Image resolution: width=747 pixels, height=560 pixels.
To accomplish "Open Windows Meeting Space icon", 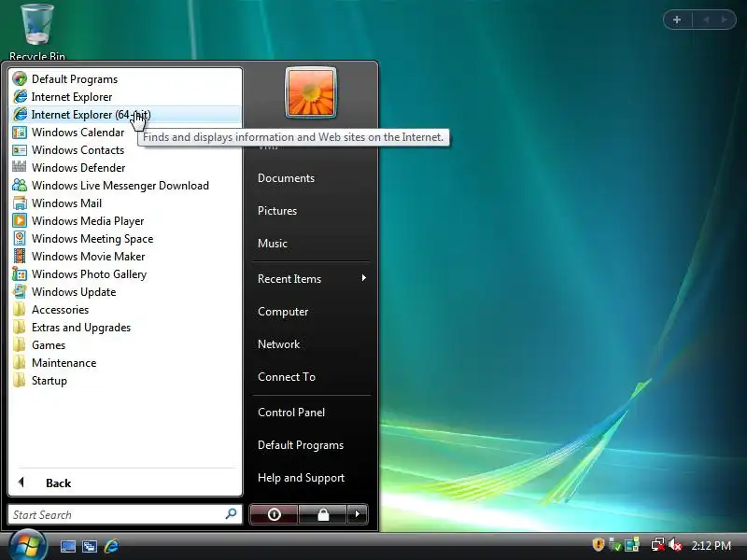I will tap(20, 238).
